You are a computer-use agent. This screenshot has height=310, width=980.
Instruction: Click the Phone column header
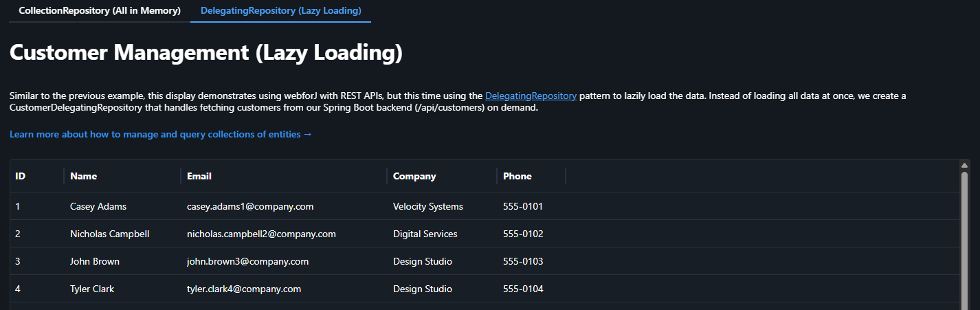[517, 176]
